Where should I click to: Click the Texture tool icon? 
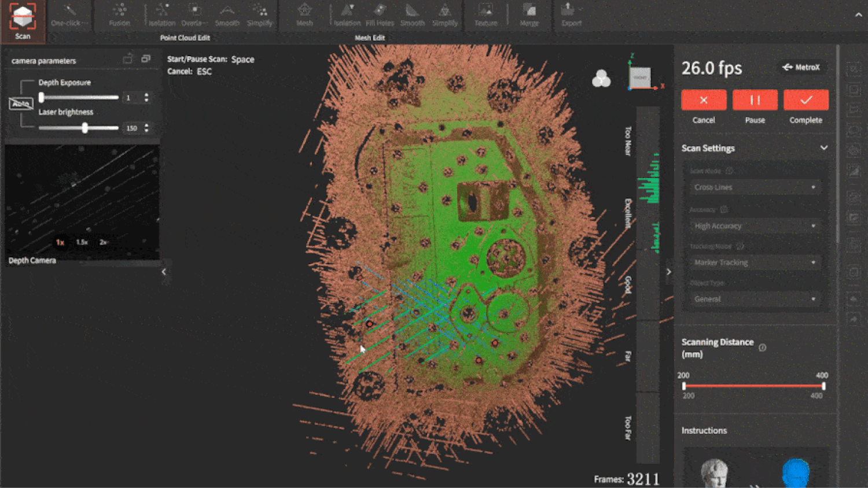[x=486, y=15]
